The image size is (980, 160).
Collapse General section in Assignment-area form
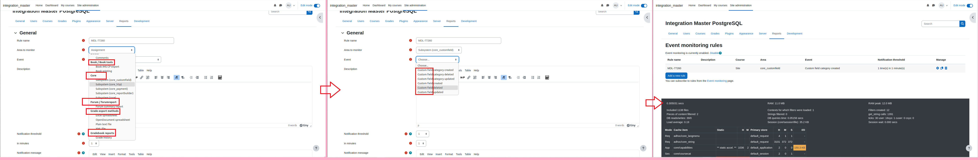click(16, 33)
